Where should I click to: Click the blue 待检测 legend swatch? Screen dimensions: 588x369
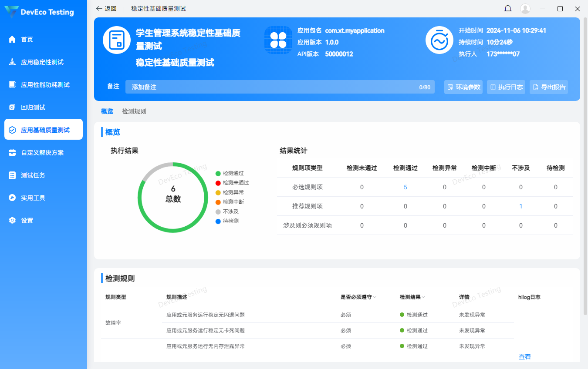[218, 221]
